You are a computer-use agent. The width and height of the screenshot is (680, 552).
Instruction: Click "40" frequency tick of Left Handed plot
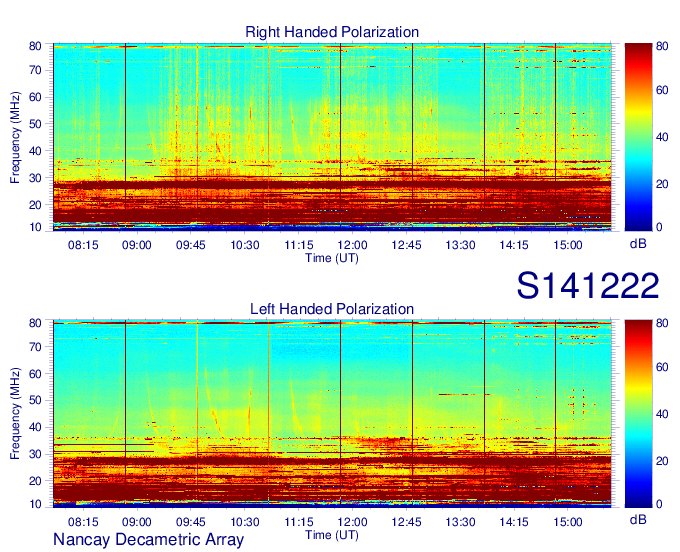35,427
